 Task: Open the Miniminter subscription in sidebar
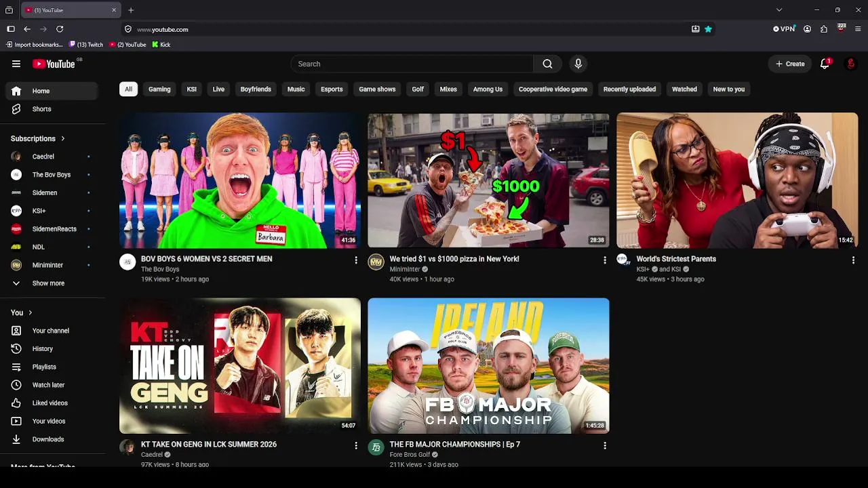tap(53, 265)
